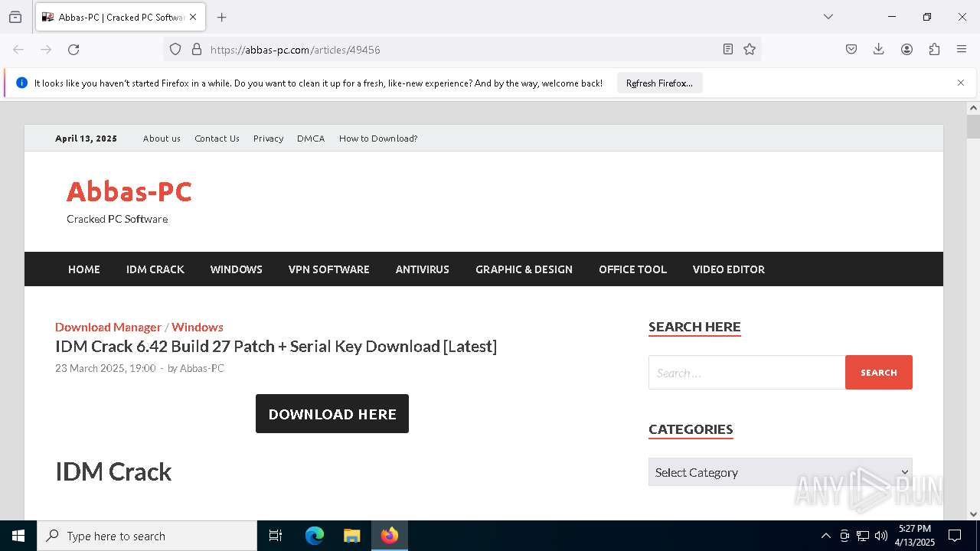Open the How to Download? link
This screenshot has height=551, width=980.
[x=378, y=139]
